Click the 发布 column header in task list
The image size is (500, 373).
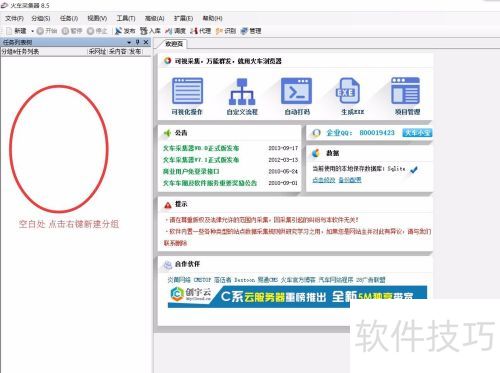(x=135, y=52)
